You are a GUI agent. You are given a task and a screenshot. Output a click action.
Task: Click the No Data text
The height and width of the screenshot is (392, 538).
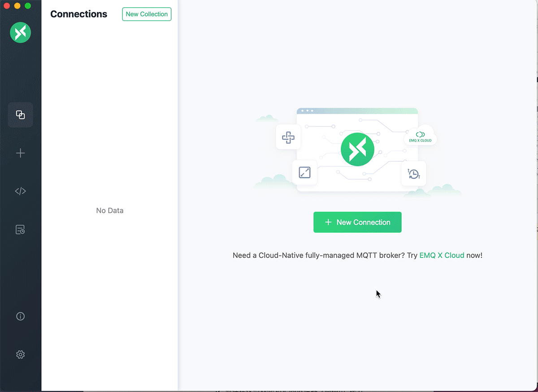110,211
